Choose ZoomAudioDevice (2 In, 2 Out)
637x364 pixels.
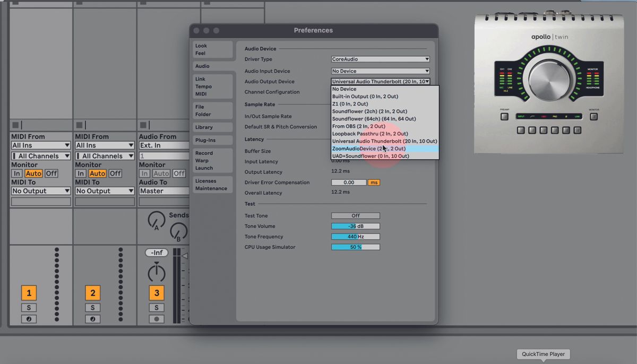click(x=385, y=149)
